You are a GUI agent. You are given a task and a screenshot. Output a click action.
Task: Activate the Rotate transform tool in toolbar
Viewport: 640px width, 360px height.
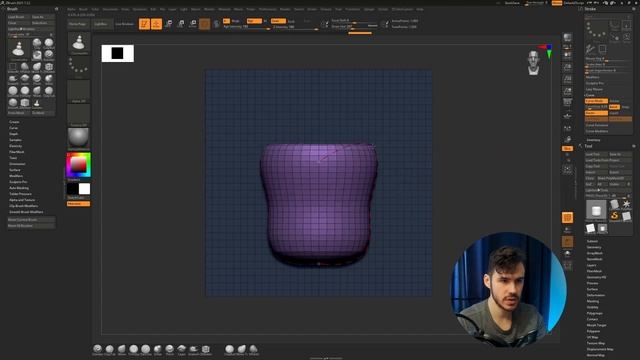coord(193,24)
